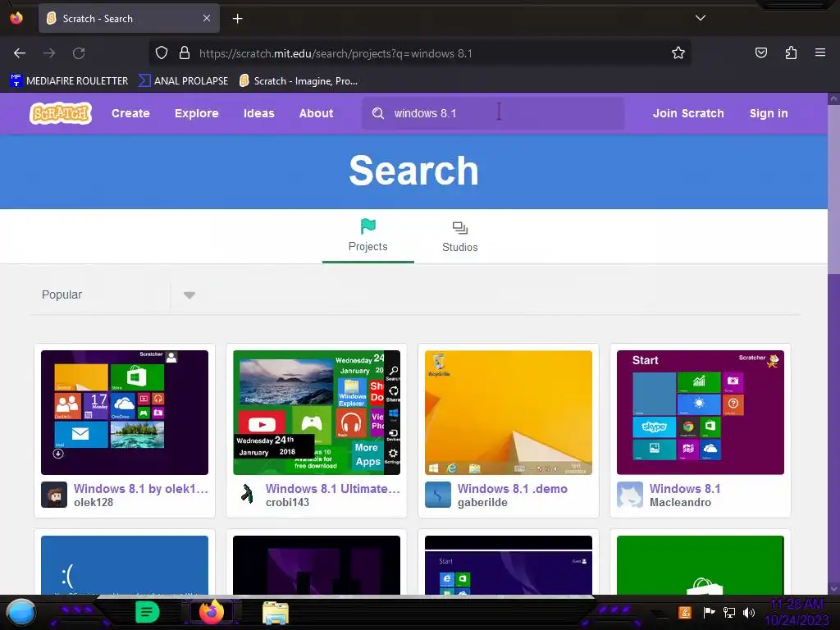Open the Explore menu item
Viewport: 840px width, 630px height.
pyautogui.click(x=197, y=113)
